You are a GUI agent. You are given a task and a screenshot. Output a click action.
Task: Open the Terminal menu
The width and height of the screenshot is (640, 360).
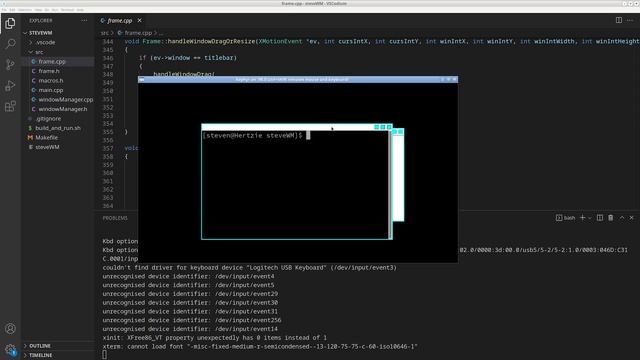[67, 10]
